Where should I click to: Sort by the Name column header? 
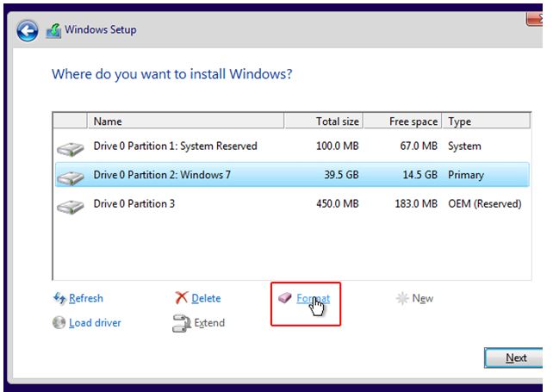[x=185, y=121]
